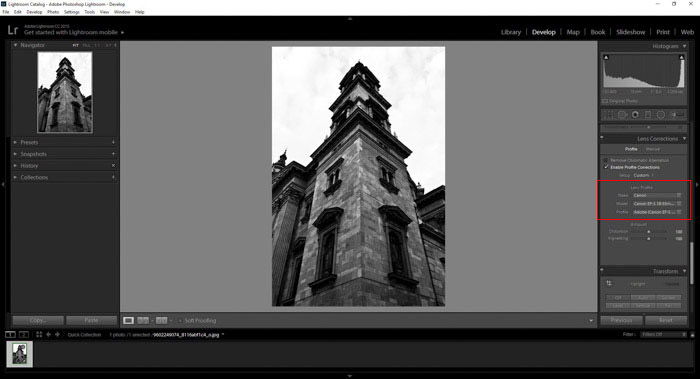Click the Copy... button
The width and height of the screenshot is (700, 379).
click(38, 321)
